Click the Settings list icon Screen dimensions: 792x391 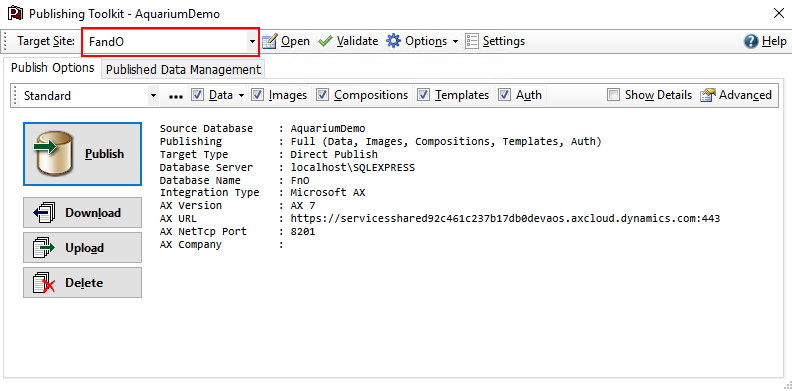pyautogui.click(x=472, y=41)
